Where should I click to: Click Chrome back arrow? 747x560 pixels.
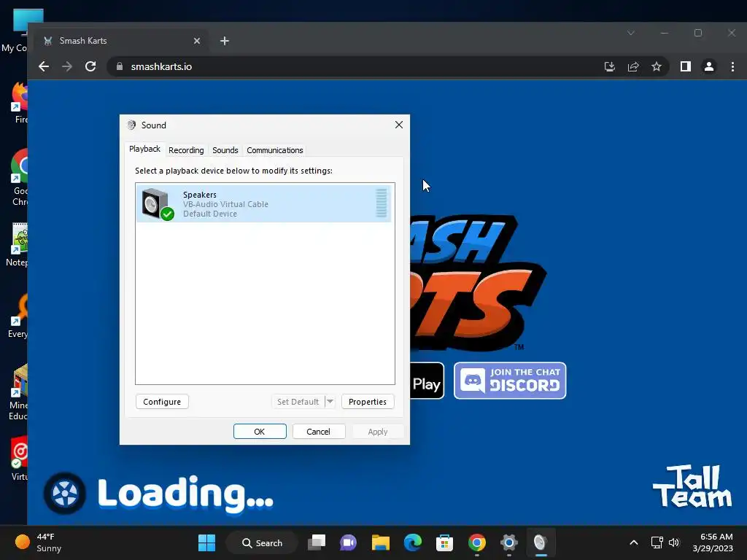tap(44, 66)
